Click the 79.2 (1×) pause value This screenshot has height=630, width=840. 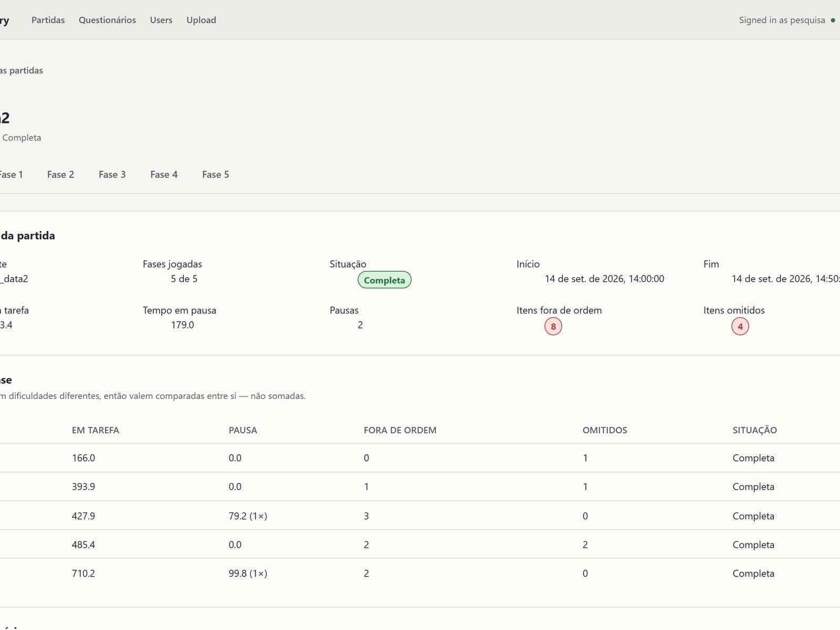tap(248, 516)
